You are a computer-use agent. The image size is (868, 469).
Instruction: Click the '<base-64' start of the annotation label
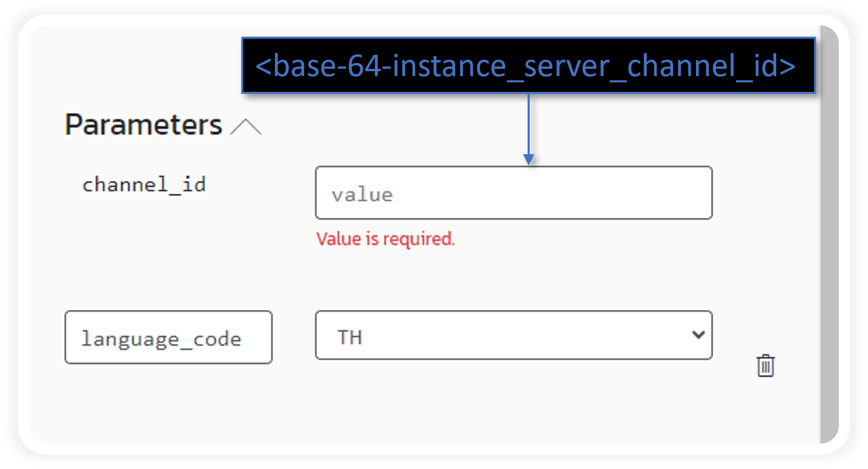pyautogui.click(x=296, y=65)
